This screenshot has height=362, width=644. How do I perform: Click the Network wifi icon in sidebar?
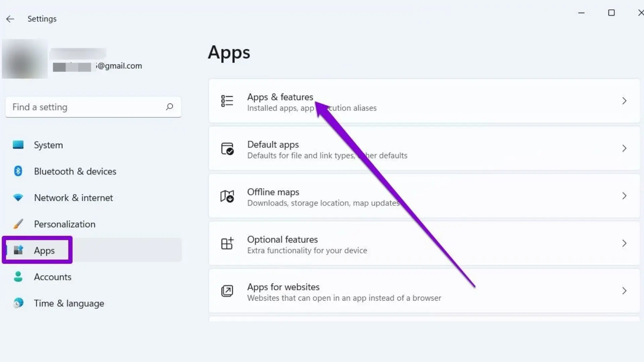(18, 197)
